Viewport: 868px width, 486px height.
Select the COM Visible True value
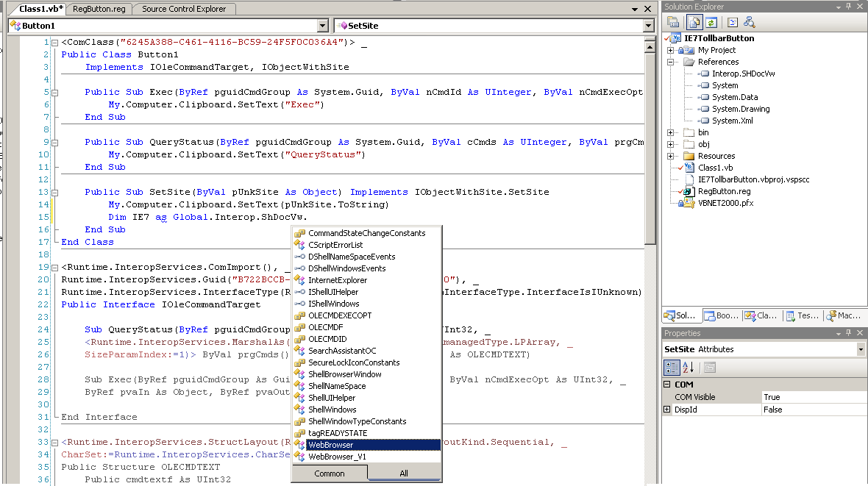[814, 397]
